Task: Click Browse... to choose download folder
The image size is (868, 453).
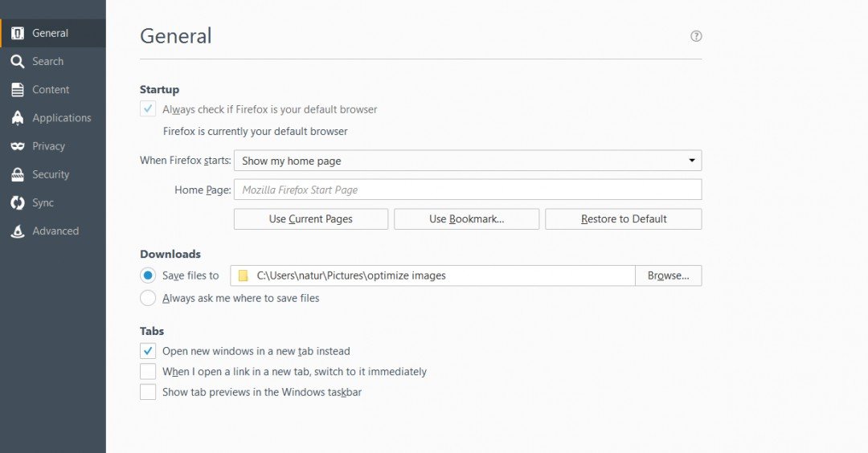Action: coord(668,275)
